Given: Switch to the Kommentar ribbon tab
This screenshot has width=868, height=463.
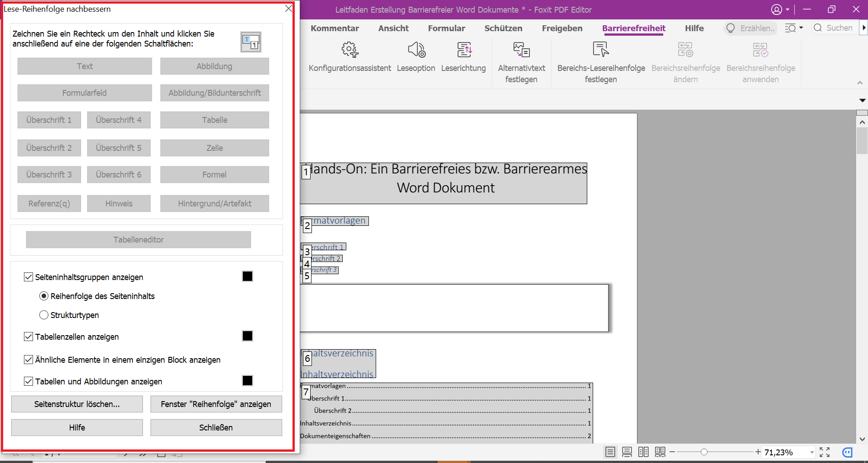Looking at the screenshot, I should 335,28.
